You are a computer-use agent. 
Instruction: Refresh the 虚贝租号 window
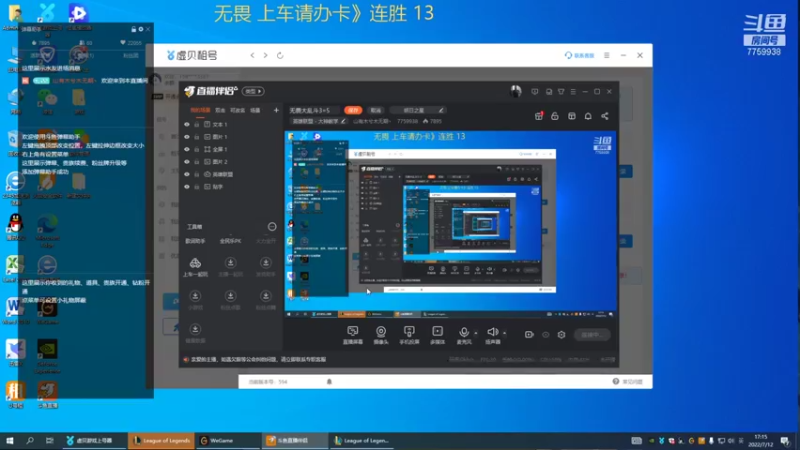click(x=280, y=55)
